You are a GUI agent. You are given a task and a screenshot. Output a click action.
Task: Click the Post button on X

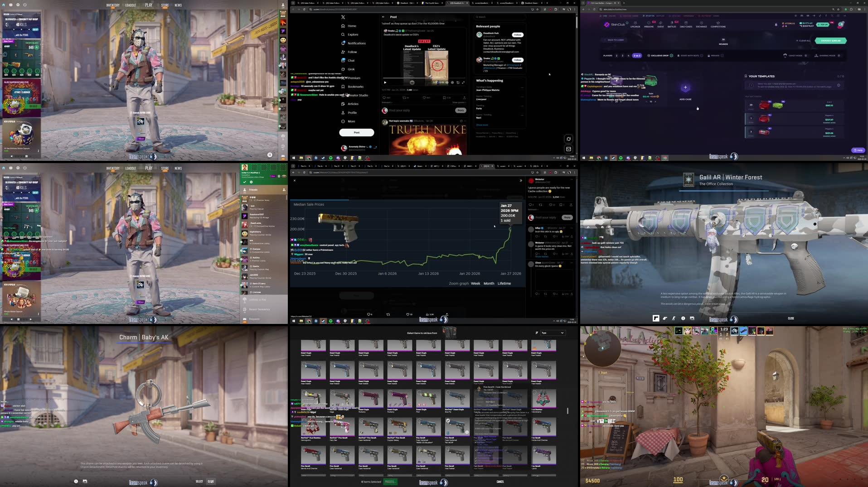(x=356, y=132)
